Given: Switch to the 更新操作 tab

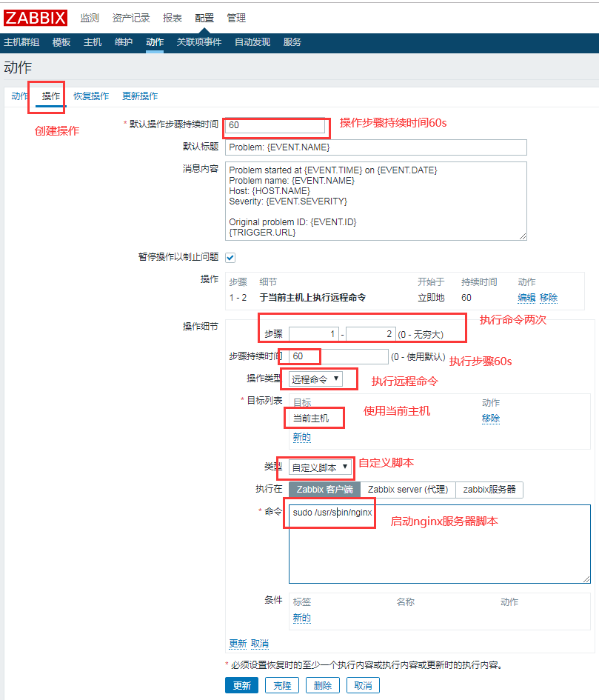Looking at the screenshot, I should pyautogui.click(x=140, y=96).
